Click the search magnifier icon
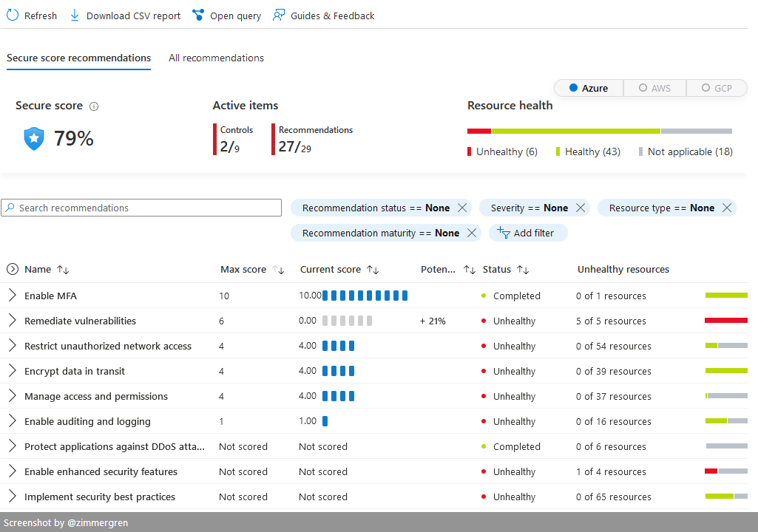This screenshot has width=758, height=532. click(x=11, y=208)
